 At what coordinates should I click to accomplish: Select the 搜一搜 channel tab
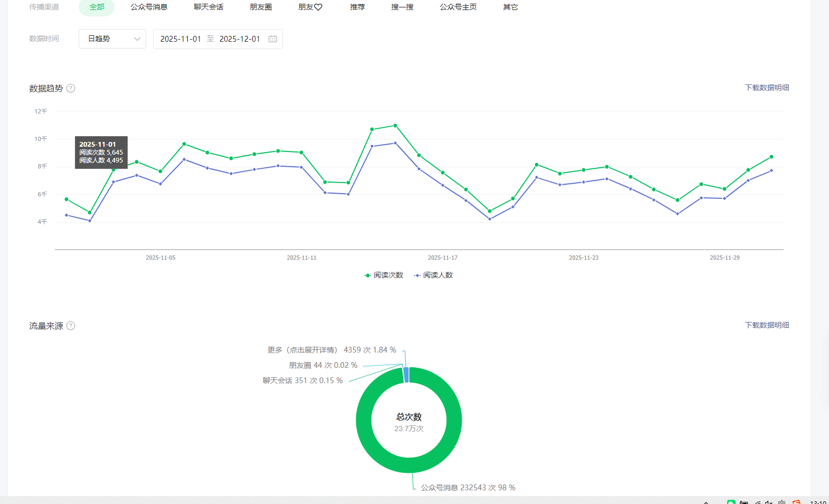(402, 7)
